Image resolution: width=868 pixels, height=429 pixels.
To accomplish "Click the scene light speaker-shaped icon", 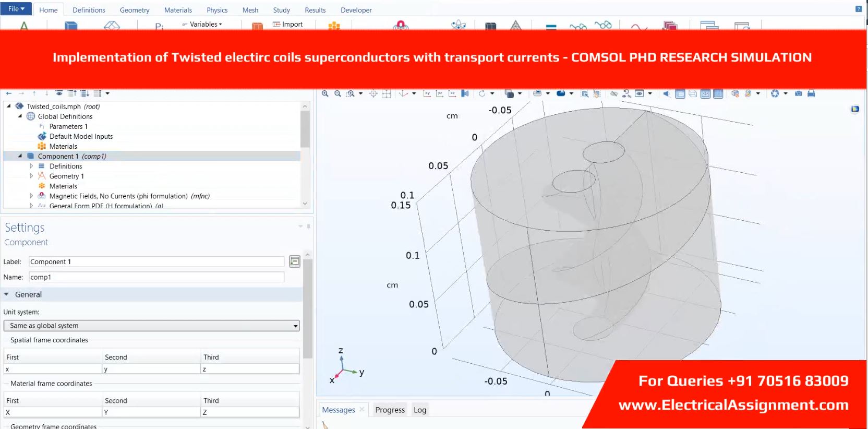I will 667,93.
